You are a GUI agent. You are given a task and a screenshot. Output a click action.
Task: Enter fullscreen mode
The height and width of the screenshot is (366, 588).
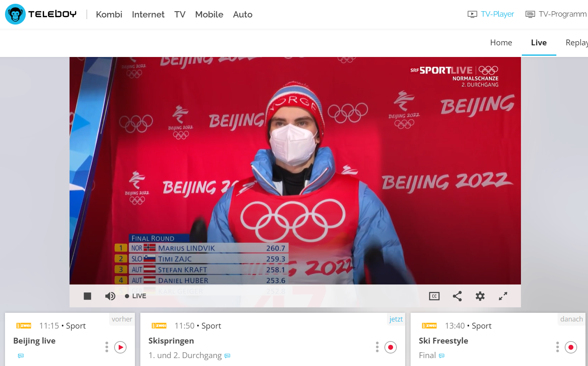503,296
